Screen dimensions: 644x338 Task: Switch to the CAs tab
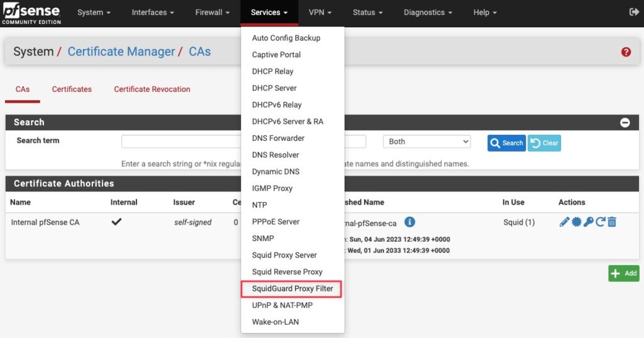point(23,89)
